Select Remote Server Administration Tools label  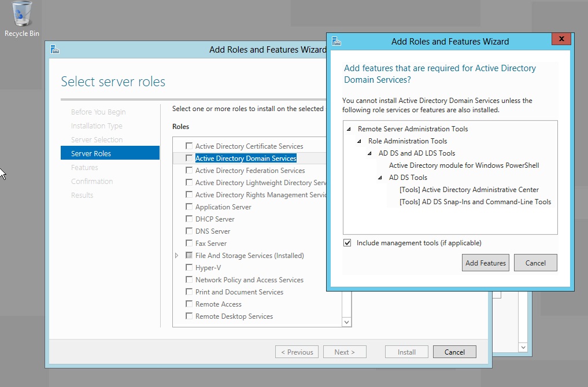[413, 129]
